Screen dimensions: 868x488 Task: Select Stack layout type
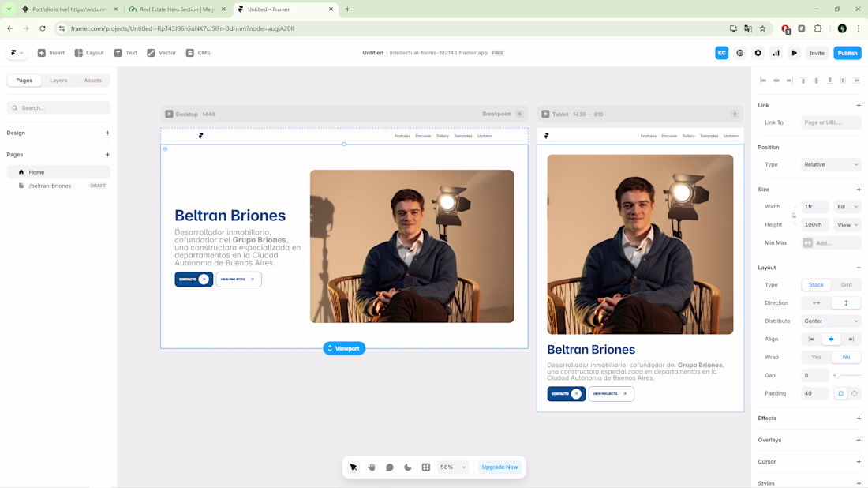[x=816, y=285]
